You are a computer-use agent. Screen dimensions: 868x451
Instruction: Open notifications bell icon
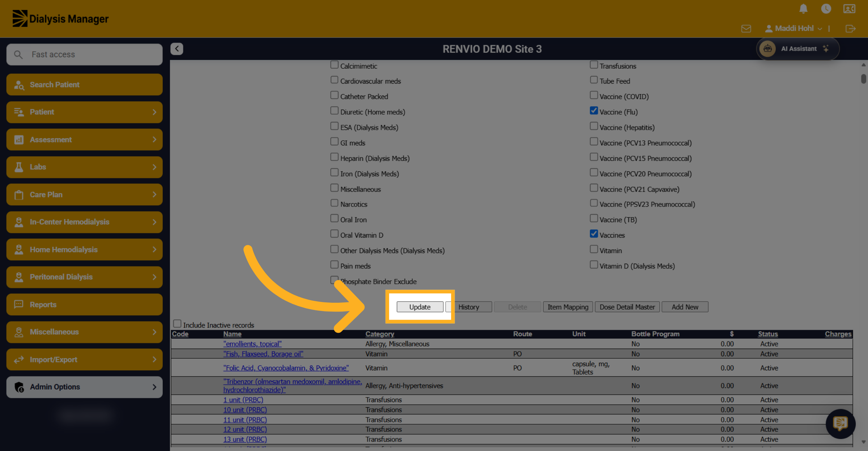[x=803, y=9]
